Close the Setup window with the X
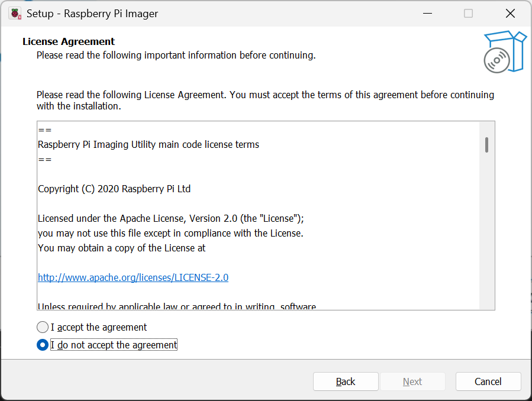 point(510,14)
